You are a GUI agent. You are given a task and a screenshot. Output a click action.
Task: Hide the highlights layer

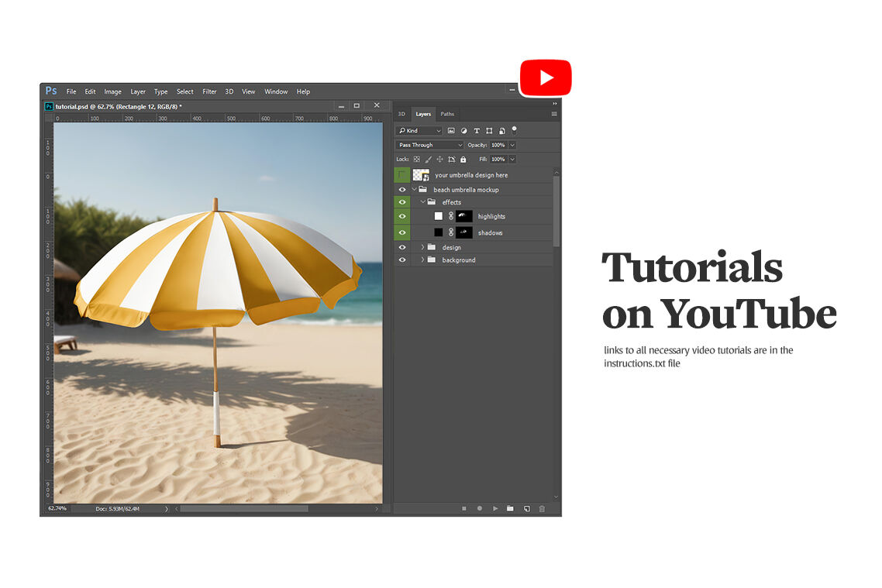401,216
